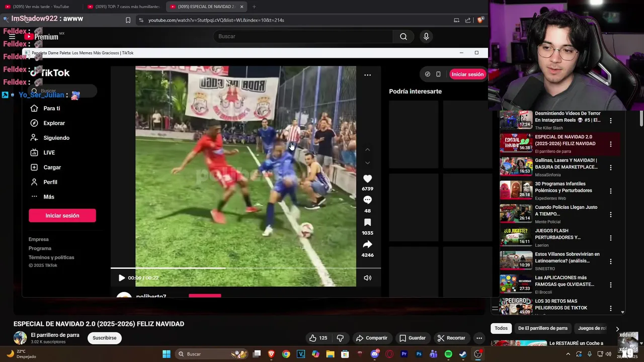Screen dimensions: 644x362
Task: Open El parrillero de parra channel avatar
Action: [20, 338]
